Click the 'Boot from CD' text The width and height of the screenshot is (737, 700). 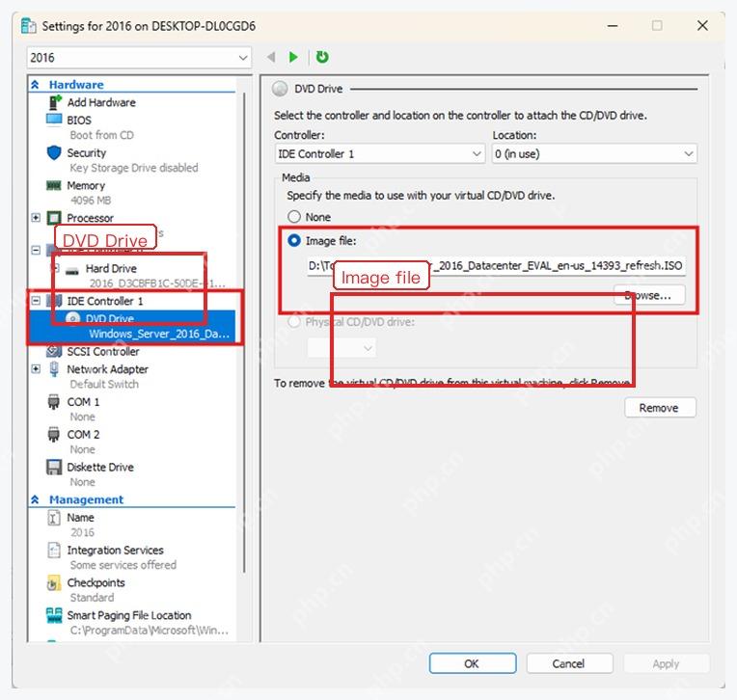point(102,135)
